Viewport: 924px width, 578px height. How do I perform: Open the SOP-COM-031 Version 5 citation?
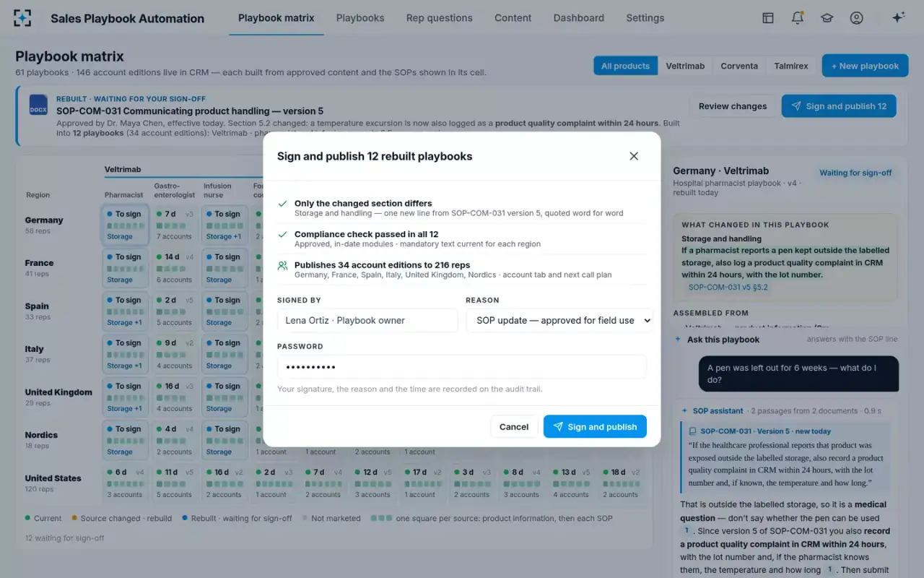(x=765, y=431)
